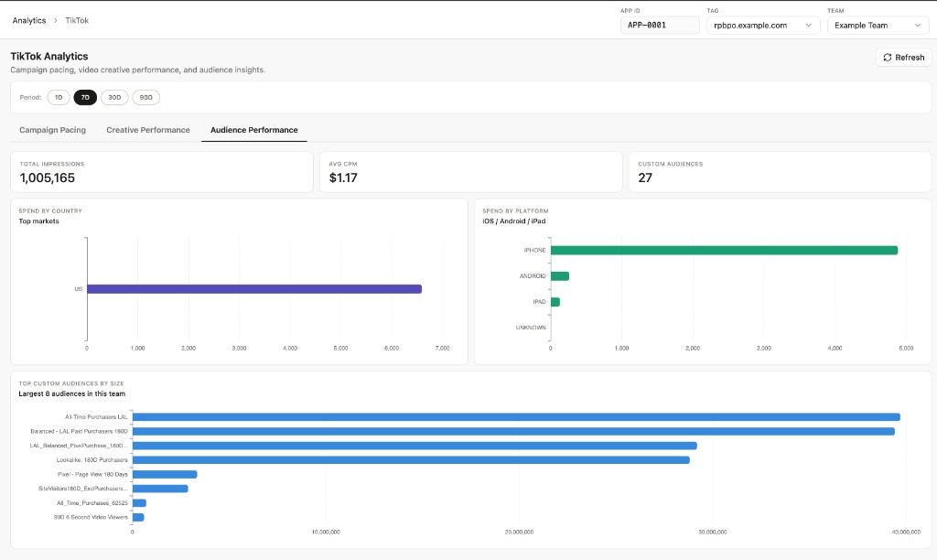Viewport: 937px width, 560px height.
Task: Click the UNKNOWN platform label
Action: click(531, 328)
